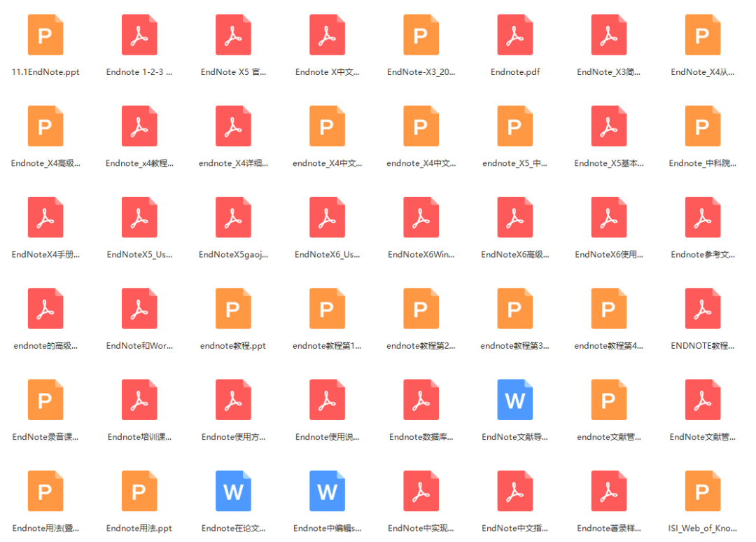Click the file name 'Endnote数据库...'
756x542 pixels.
(421, 437)
